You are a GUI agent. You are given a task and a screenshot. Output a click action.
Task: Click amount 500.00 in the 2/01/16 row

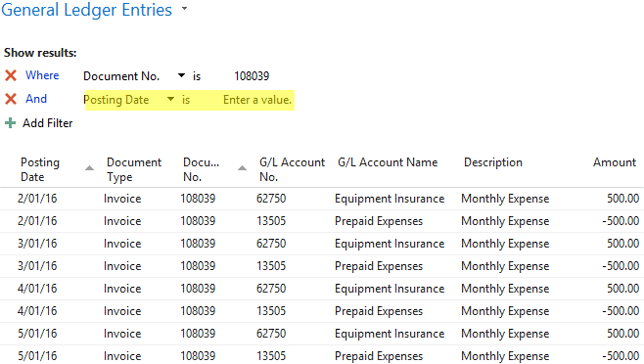[623, 199]
